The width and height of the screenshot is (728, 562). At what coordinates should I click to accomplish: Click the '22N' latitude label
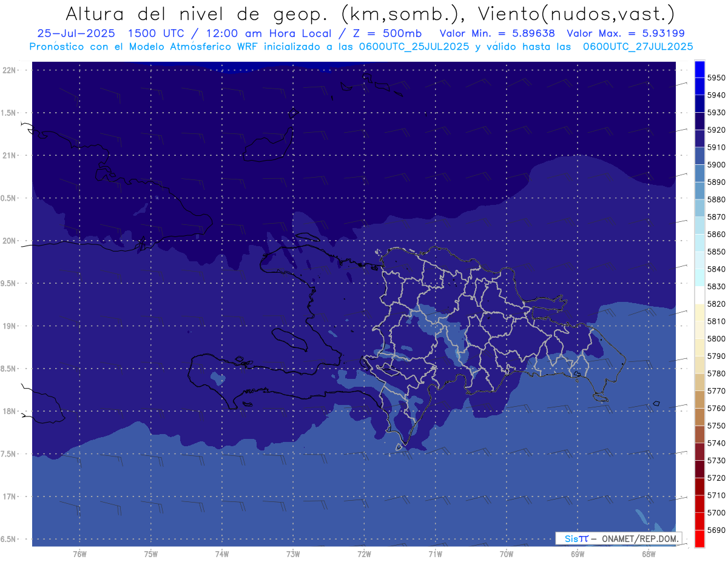point(9,70)
